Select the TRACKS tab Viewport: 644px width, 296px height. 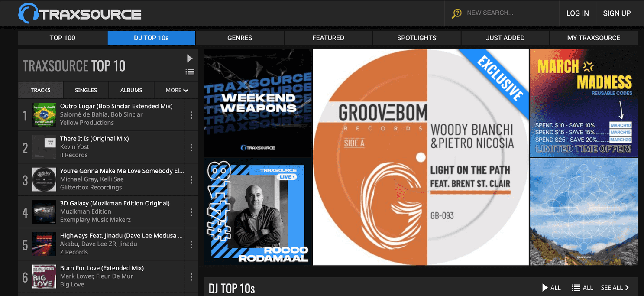[40, 90]
